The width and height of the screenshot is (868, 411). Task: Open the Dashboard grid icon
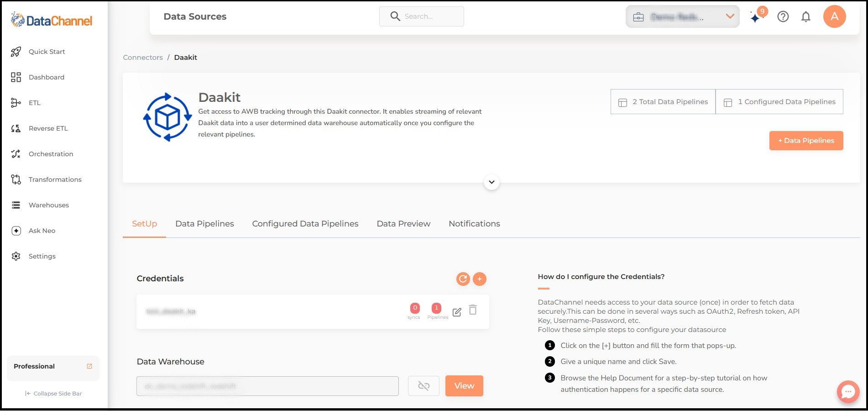(x=16, y=77)
